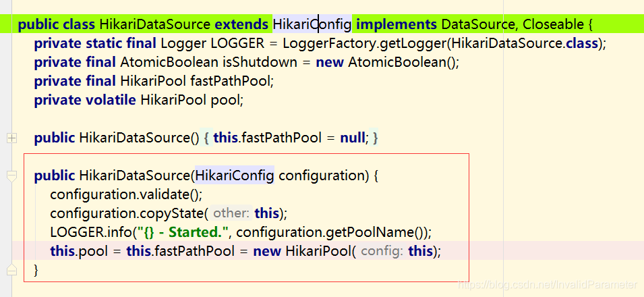Click getPoolName() method call
The height and width of the screenshot is (297, 644).
[378, 232]
